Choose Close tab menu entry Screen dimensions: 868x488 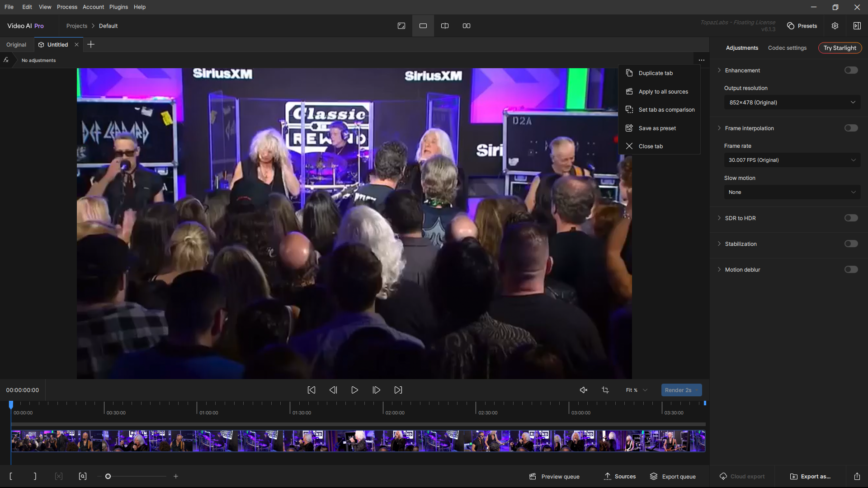tap(659, 146)
